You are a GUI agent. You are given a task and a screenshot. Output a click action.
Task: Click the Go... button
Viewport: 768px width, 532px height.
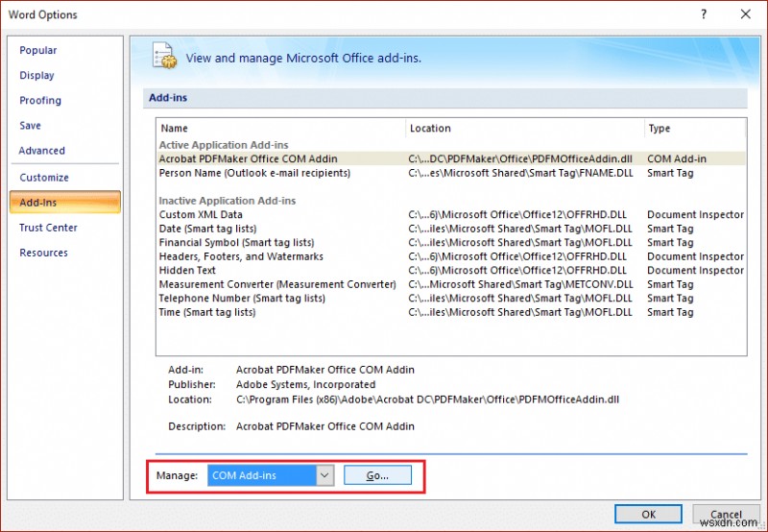click(377, 475)
